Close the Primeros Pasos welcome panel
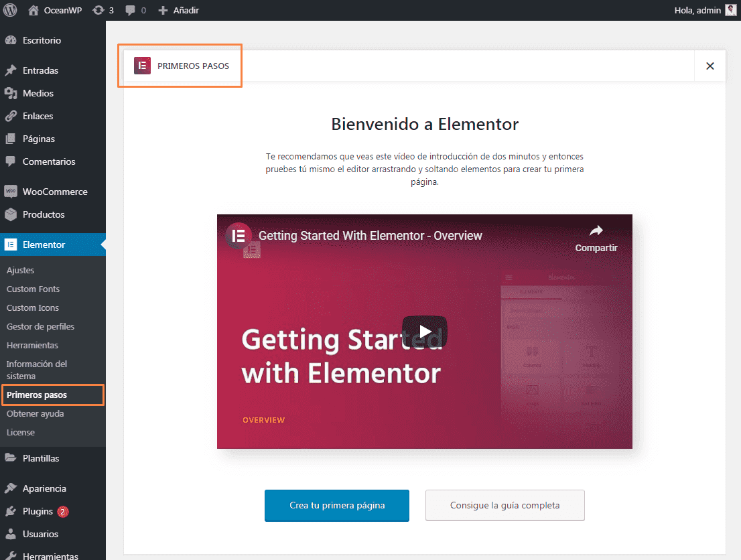The width and height of the screenshot is (741, 560). (710, 66)
